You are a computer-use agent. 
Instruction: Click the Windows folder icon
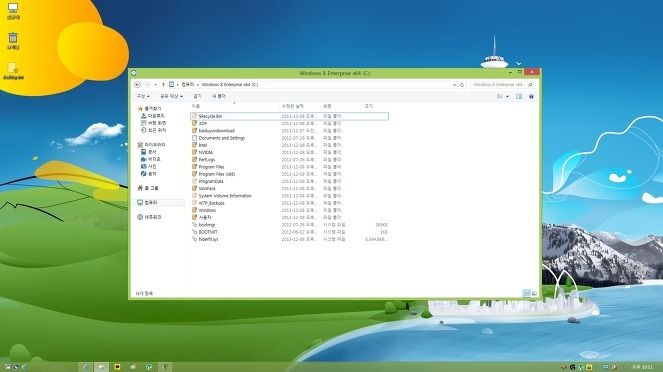pos(195,210)
